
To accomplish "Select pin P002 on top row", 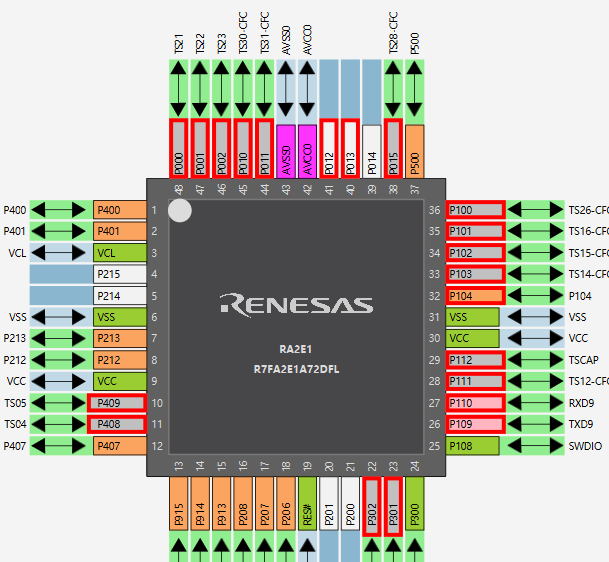I will click(x=221, y=148).
